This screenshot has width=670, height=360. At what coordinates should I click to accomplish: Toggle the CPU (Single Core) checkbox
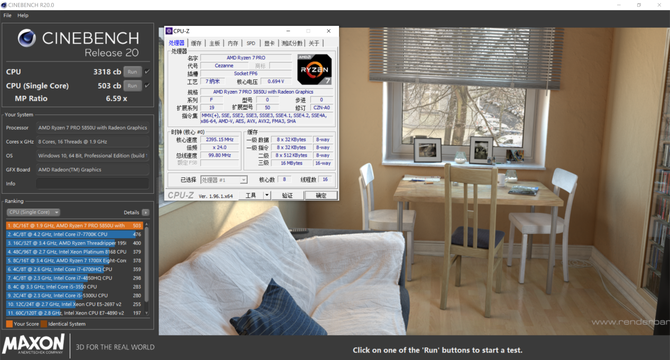tap(147, 85)
